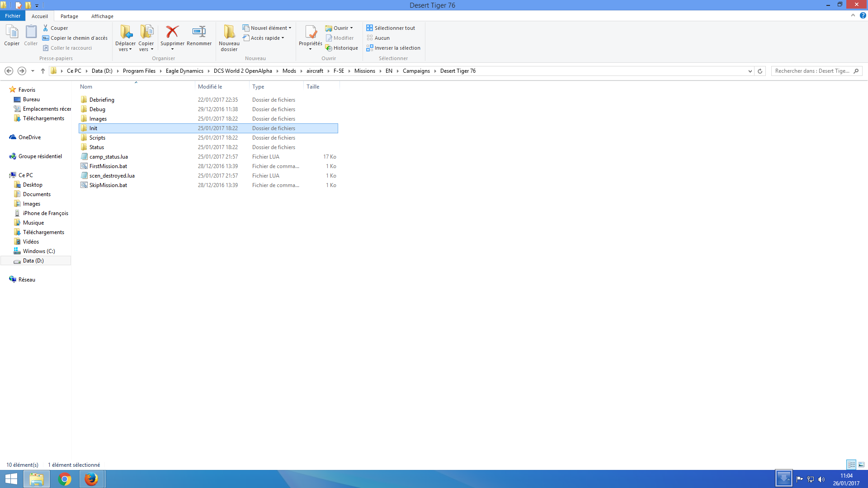Open Nouvel élément dropdown
Image resolution: width=868 pixels, height=488 pixels.
267,28
